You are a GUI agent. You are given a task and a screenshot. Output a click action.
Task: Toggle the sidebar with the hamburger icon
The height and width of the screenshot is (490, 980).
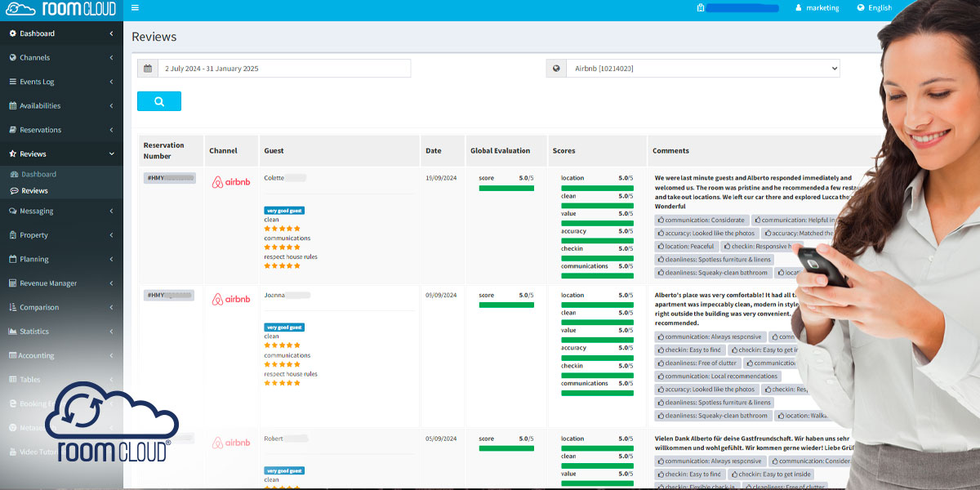(135, 8)
